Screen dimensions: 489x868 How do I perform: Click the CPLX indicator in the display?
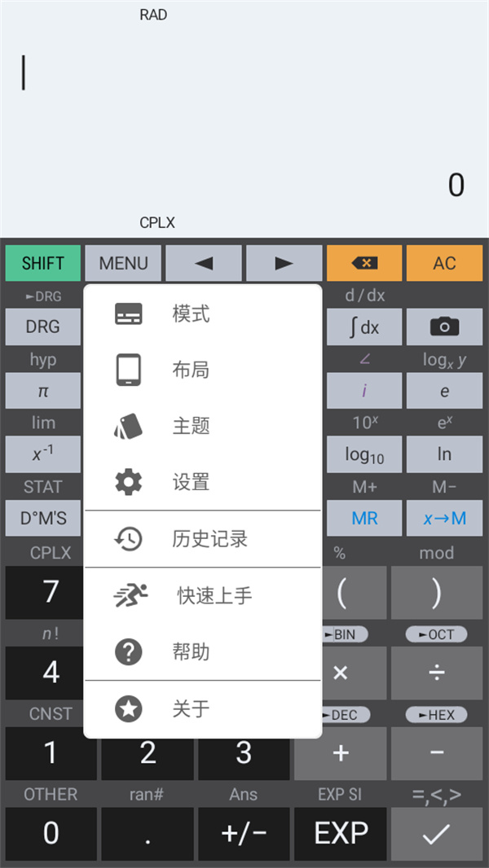157,223
